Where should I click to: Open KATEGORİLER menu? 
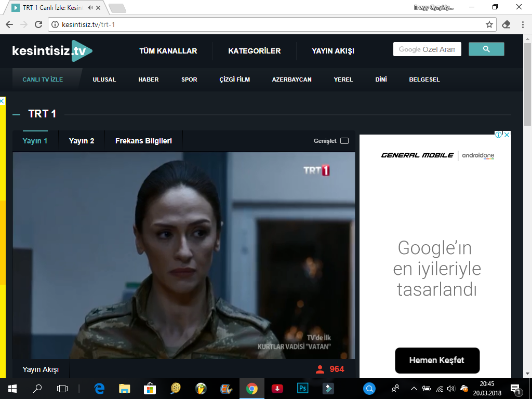255,51
